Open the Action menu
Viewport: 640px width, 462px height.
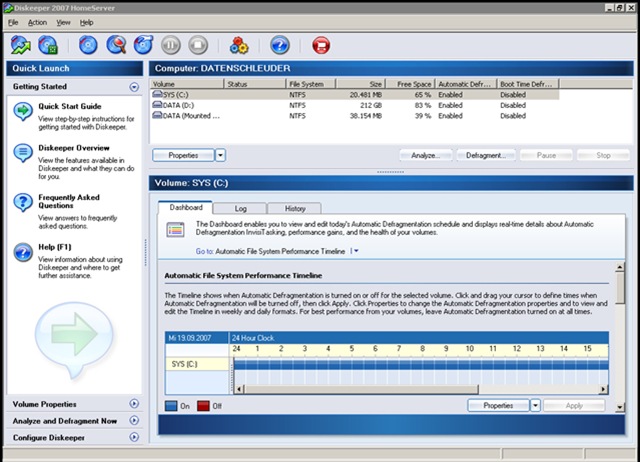point(37,22)
